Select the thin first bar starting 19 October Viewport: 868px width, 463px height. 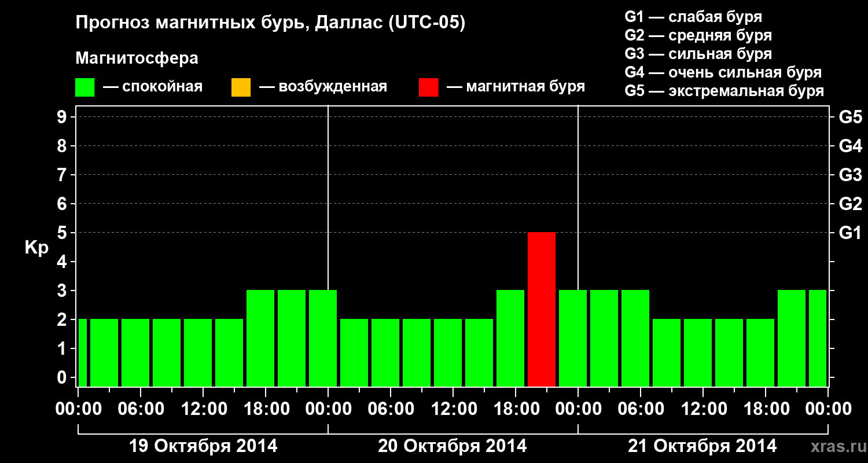click(x=82, y=352)
